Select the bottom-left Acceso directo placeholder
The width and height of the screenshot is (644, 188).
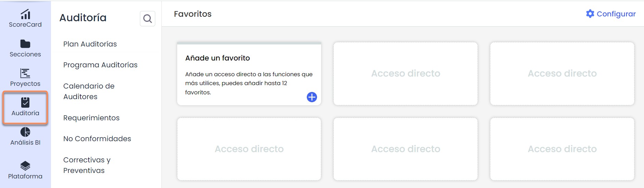tap(249, 149)
